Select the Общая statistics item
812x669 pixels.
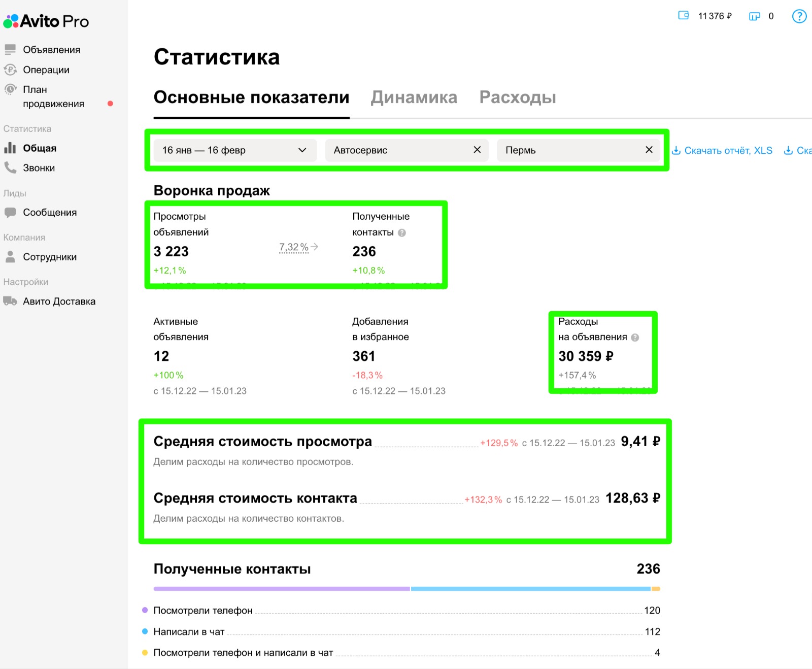[40, 148]
